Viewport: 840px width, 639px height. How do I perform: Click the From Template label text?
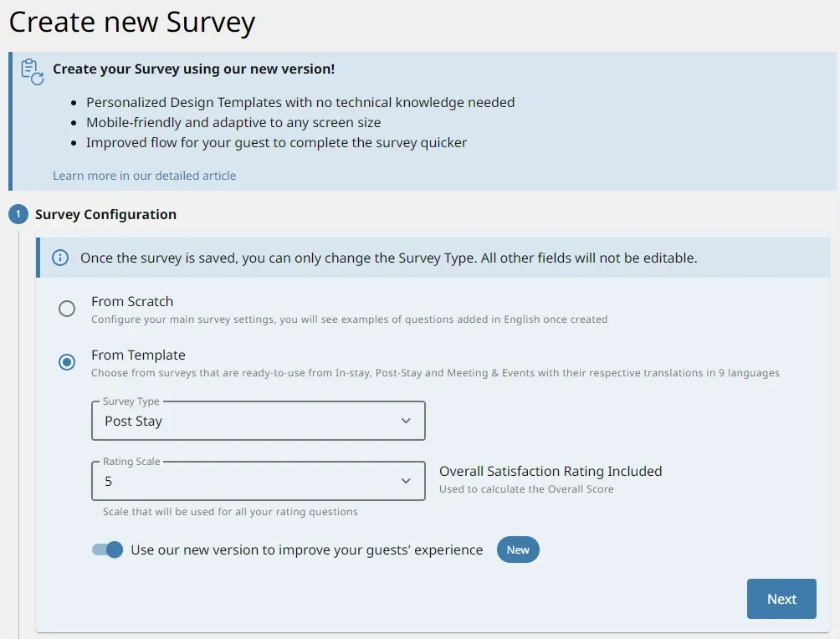tap(138, 355)
